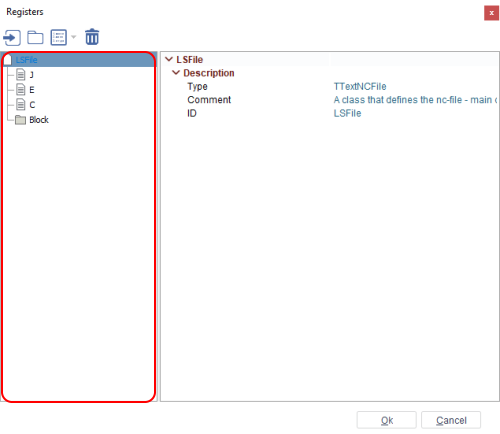
Task: Click the ID value LSFile field
Action: (x=347, y=113)
